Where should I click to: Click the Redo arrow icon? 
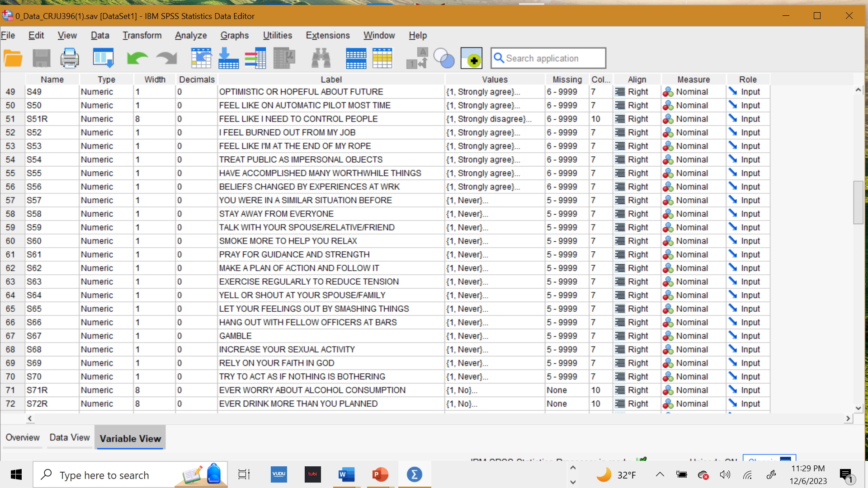coord(166,58)
